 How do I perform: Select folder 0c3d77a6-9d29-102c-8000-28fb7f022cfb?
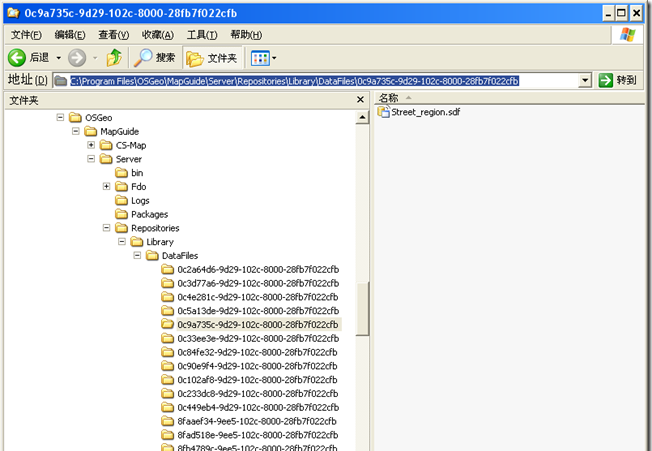[258, 283]
